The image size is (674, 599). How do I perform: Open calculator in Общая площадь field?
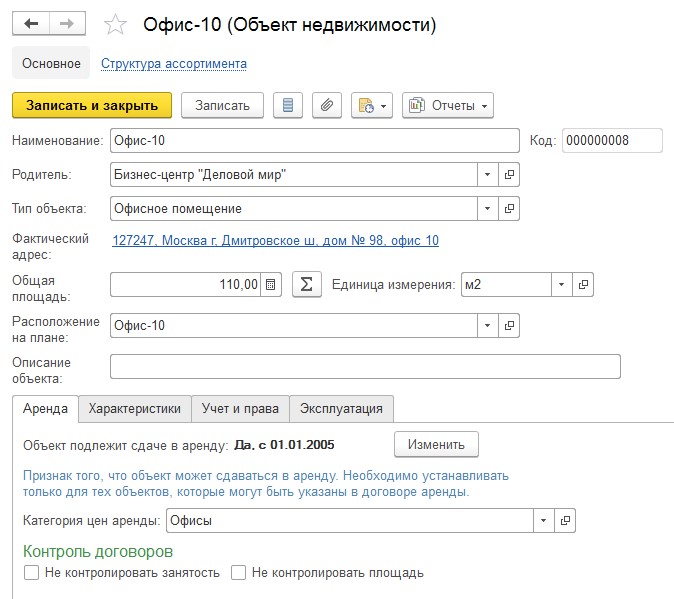point(271,284)
